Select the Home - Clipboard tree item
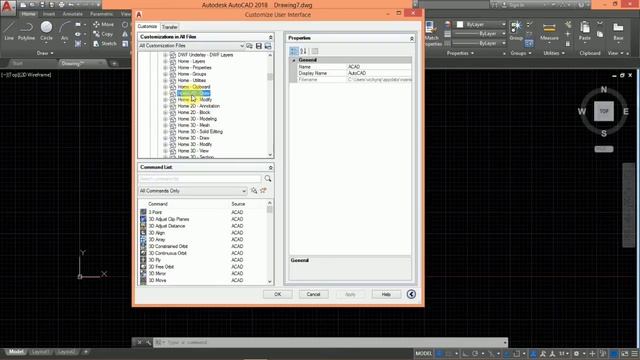640x360 pixels. [x=194, y=87]
